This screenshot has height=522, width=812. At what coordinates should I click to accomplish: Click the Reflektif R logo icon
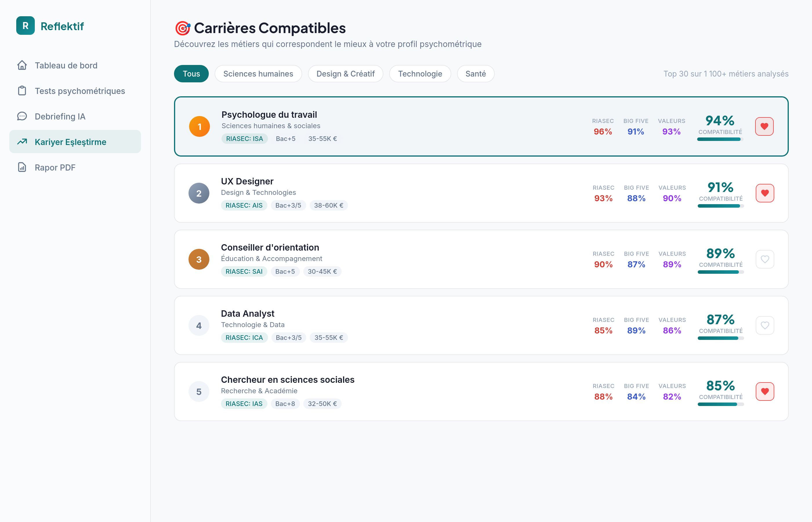pos(26,26)
